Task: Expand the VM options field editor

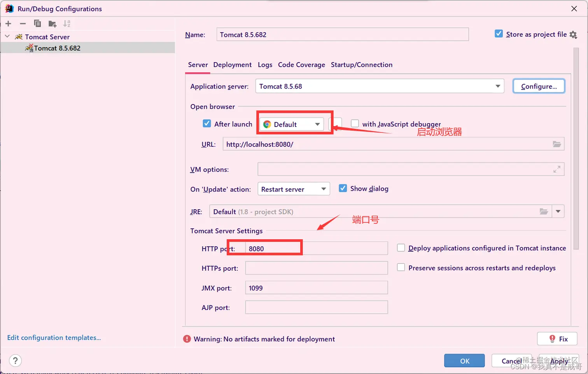Action: [557, 169]
